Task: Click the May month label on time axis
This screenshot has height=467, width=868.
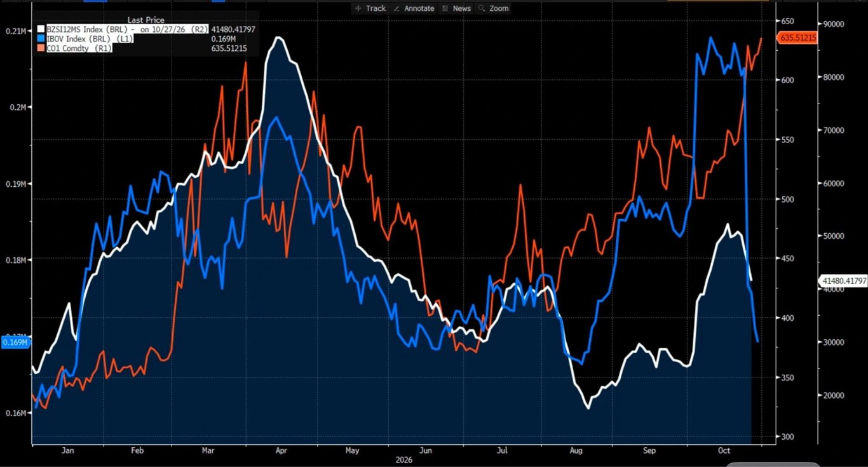Action: click(x=352, y=450)
